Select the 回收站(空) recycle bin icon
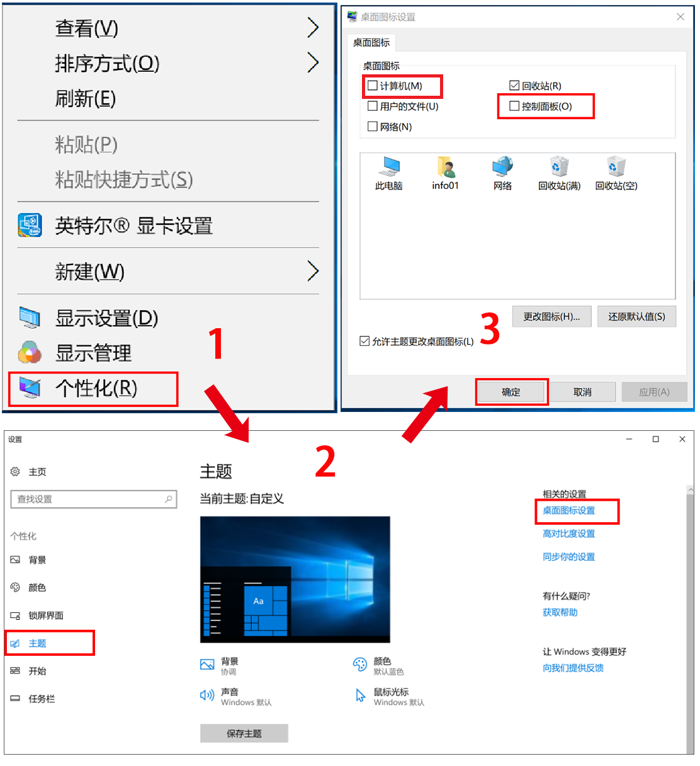The width and height of the screenshot is (700, 766). click(x=616, y=167)
